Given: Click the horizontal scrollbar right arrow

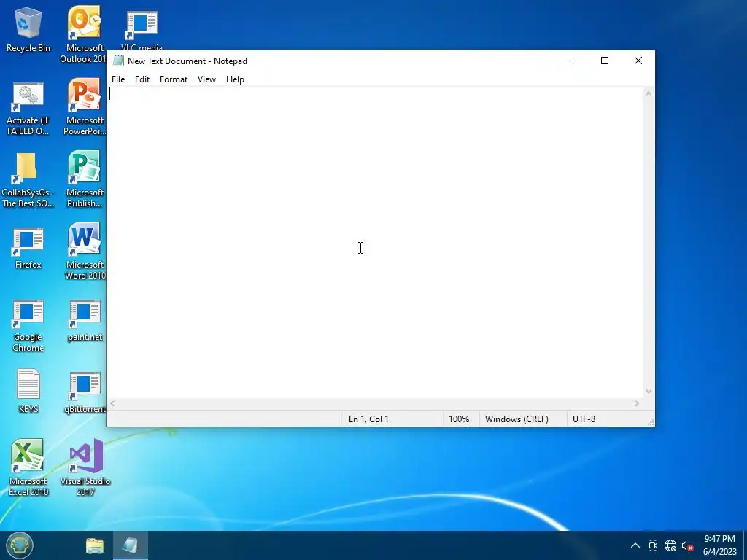Looking at the screenshot, I should [x=636, y=403].
